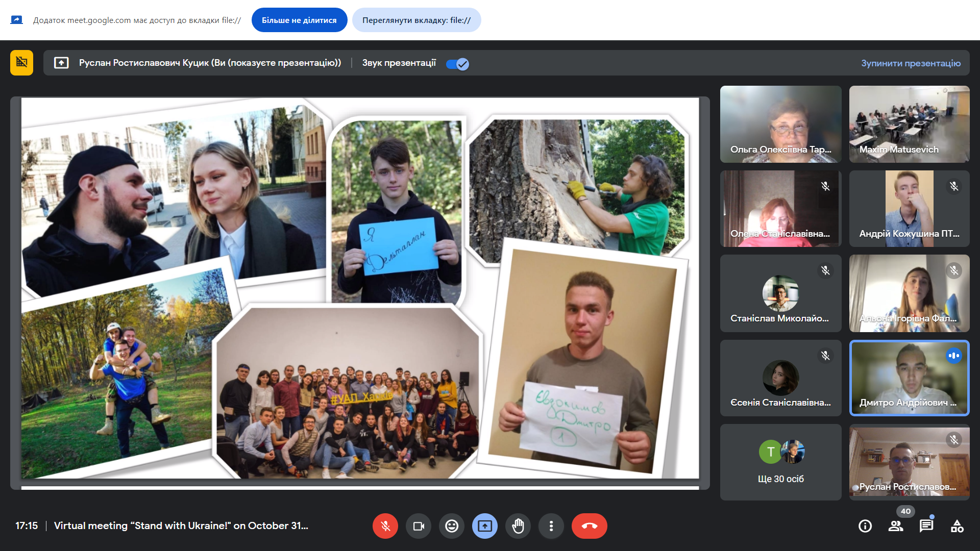The height and width of the screenshot is (551, 980).
Task: Expand the Ще 30 осіб tile
Action: point(780,462)
